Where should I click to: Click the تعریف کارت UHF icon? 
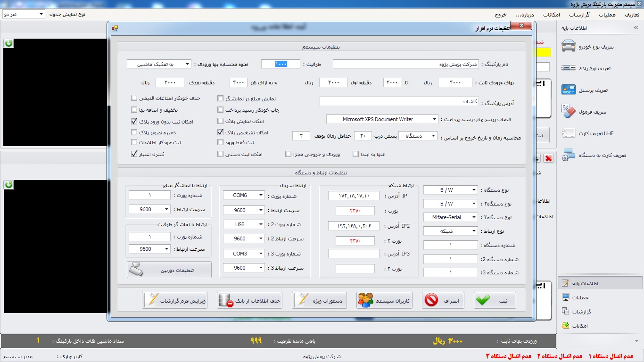(569, 133)
